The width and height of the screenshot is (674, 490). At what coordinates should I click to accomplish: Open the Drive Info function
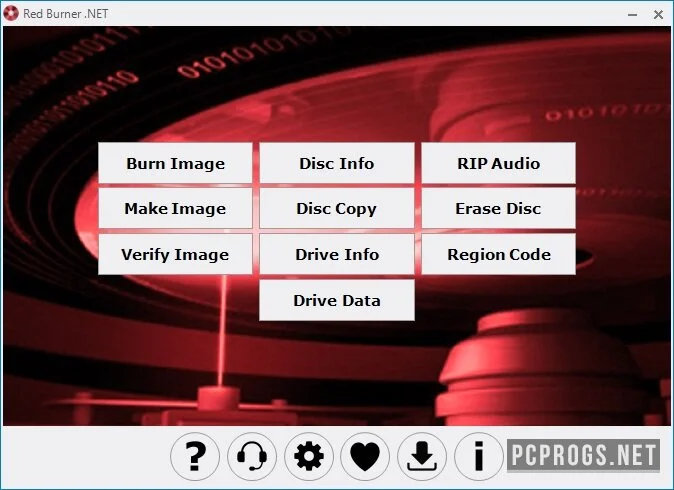tap(337, 254)
